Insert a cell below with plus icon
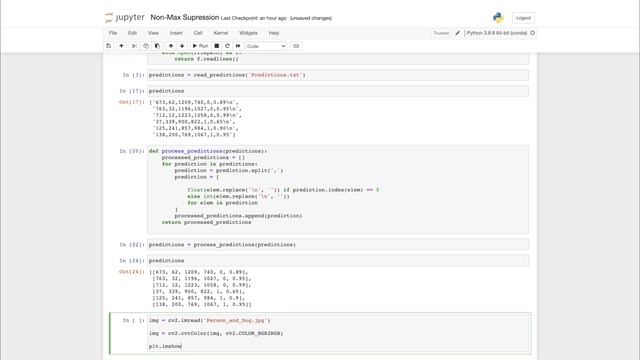The height and width of the screenshot is (360, 640). pos(121,46)
